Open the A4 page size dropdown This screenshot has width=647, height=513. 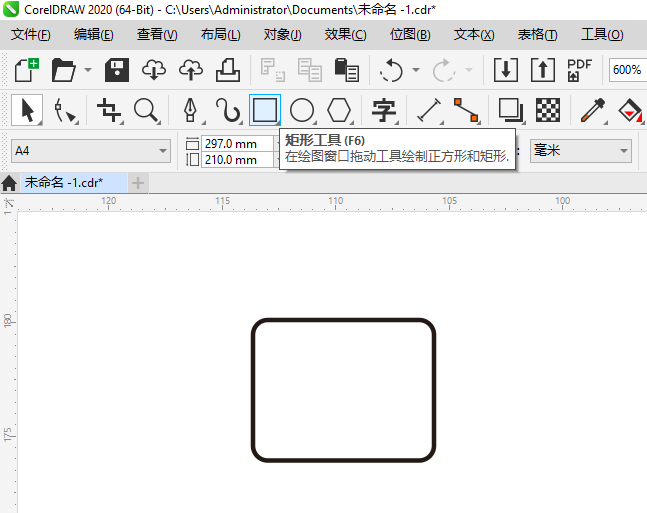[91, 151]
